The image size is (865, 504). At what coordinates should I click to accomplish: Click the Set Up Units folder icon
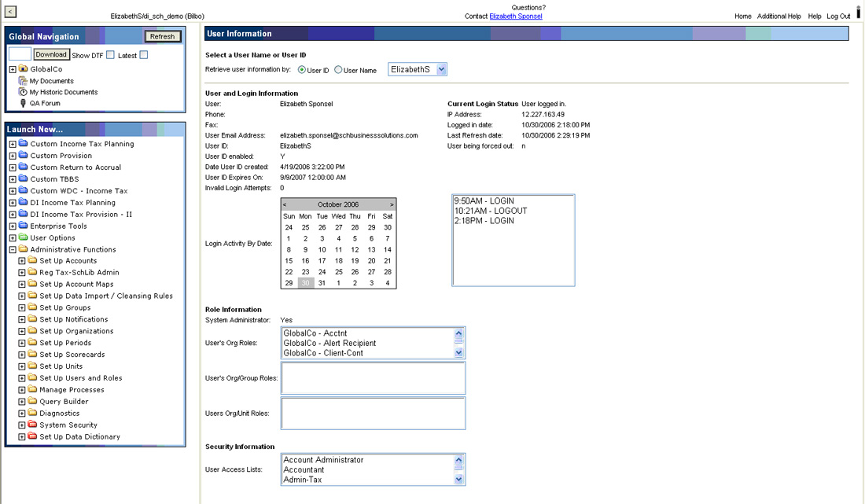click(x=32, y=366)
